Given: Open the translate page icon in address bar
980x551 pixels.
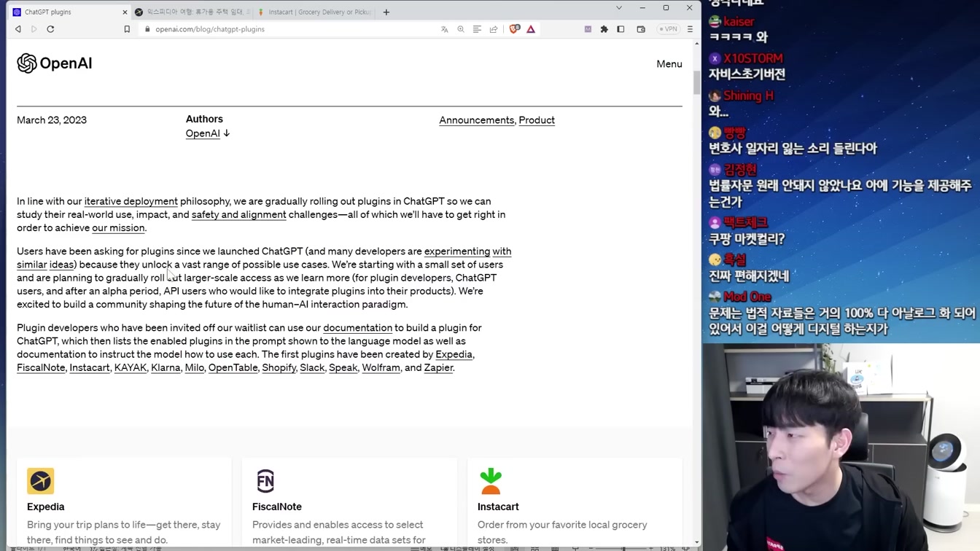Looking at the screenshot, I should tap(445, 29).
